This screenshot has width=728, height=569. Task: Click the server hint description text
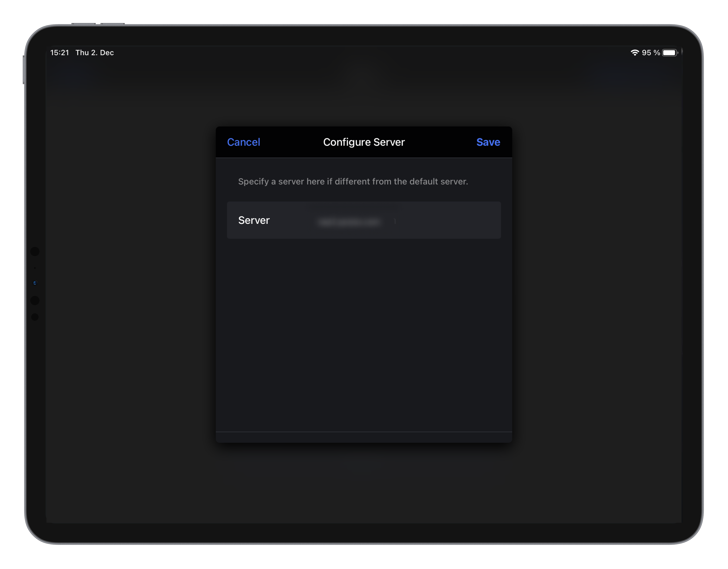(353, 181)
